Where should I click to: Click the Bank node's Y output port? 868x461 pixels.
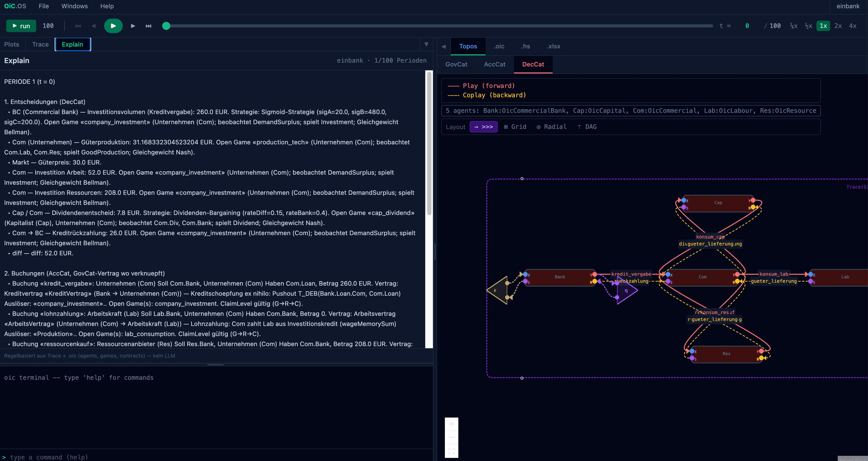coord(594,274)
